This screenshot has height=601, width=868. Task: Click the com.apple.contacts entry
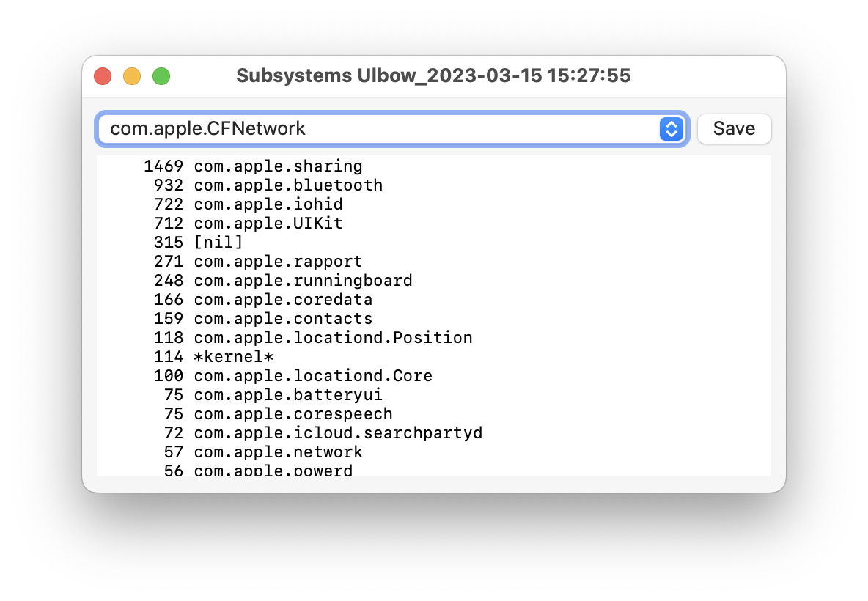[x=283, y=319]
